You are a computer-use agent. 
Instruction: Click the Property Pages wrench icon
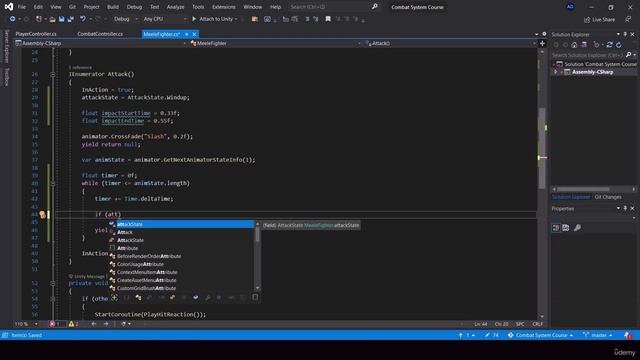click(577, 228)
